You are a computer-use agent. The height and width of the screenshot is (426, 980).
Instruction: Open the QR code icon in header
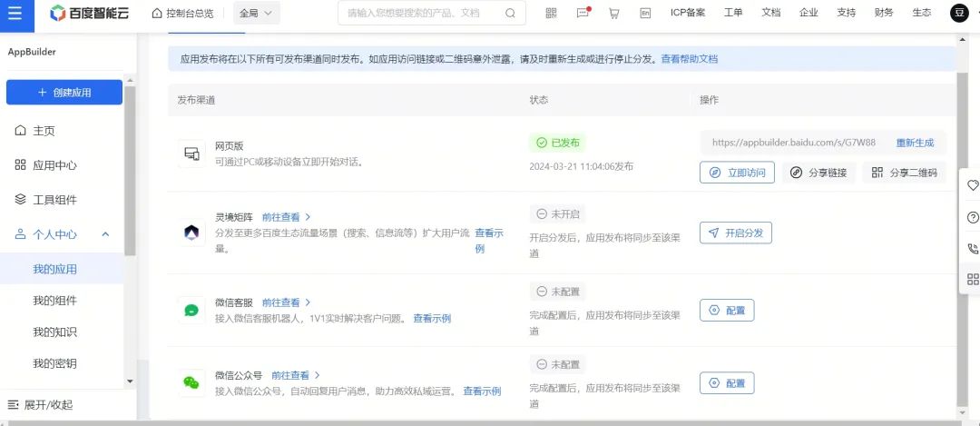552,13
